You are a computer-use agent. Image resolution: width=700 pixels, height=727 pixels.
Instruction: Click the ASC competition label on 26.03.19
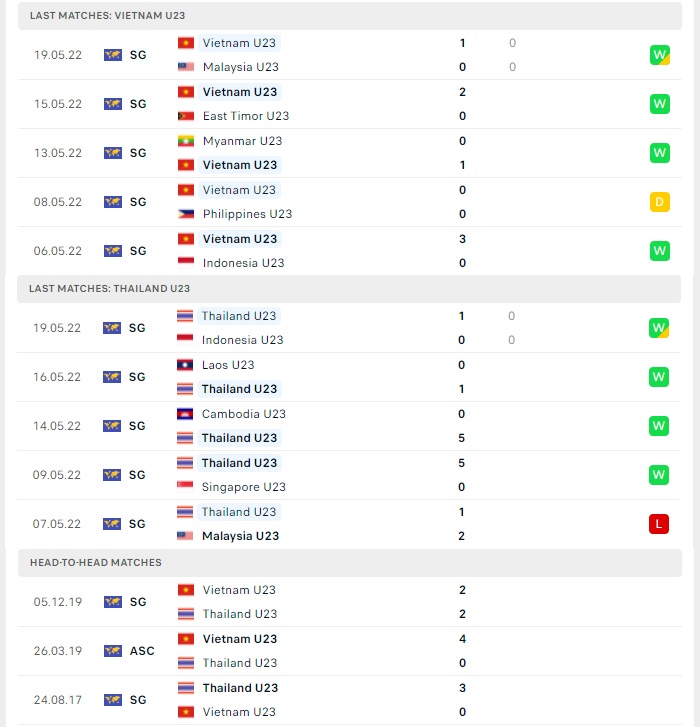click(x=142, y=651)
